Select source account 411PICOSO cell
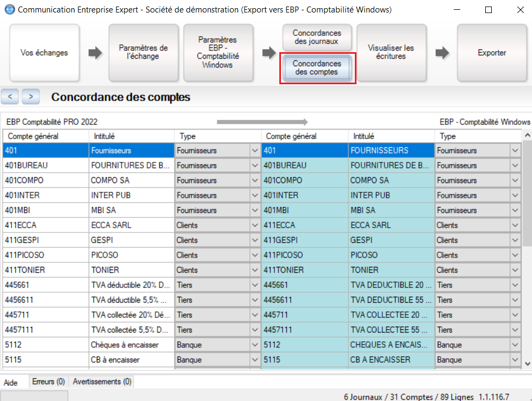The height and width of the screenshot is (401, 532). [46, 255]
